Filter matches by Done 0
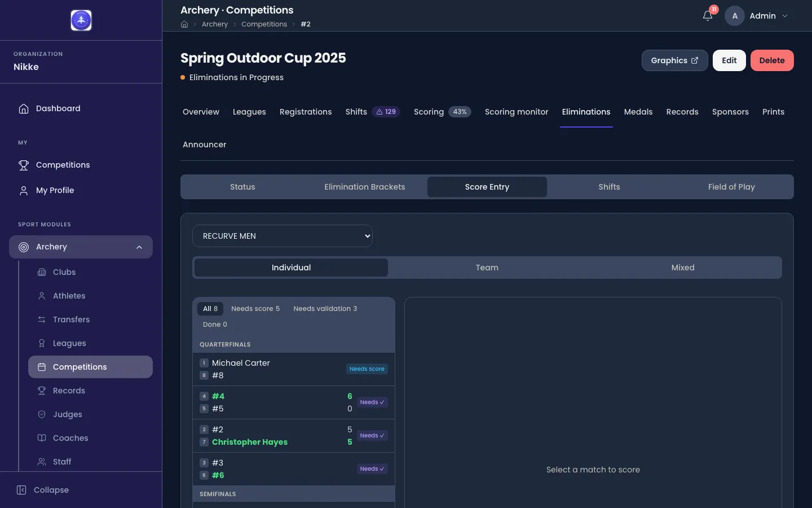Image resolution: width=812 pixels, height=508 pixels. 215,325
